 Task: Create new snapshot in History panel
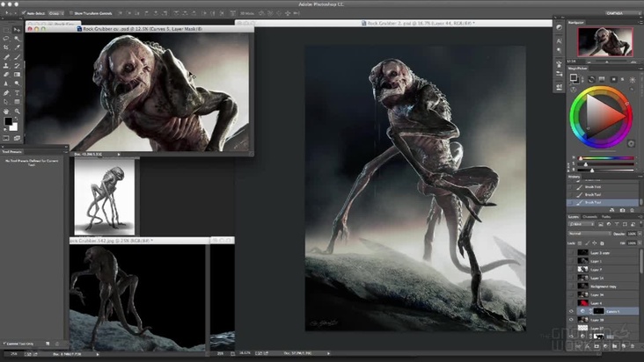point(622,210)
